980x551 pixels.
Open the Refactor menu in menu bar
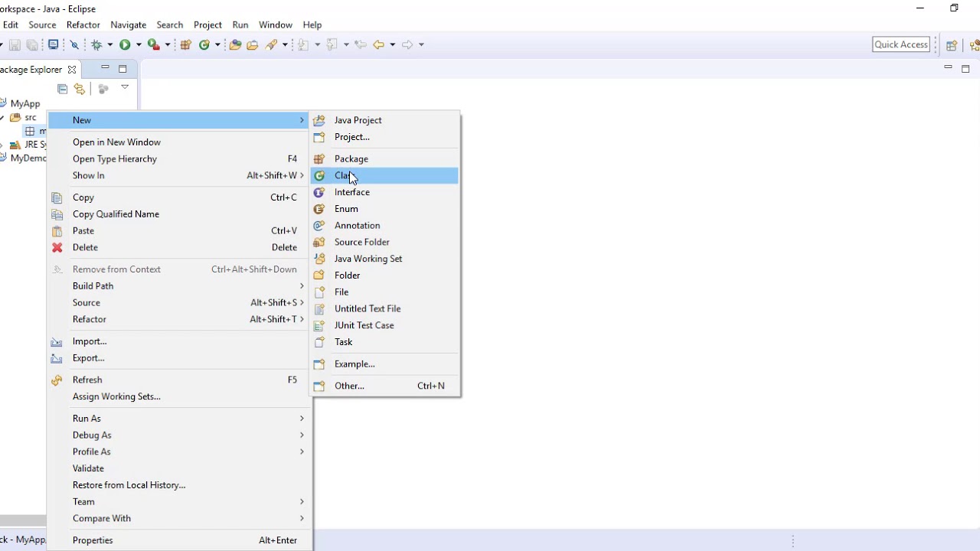click(83, 24)
